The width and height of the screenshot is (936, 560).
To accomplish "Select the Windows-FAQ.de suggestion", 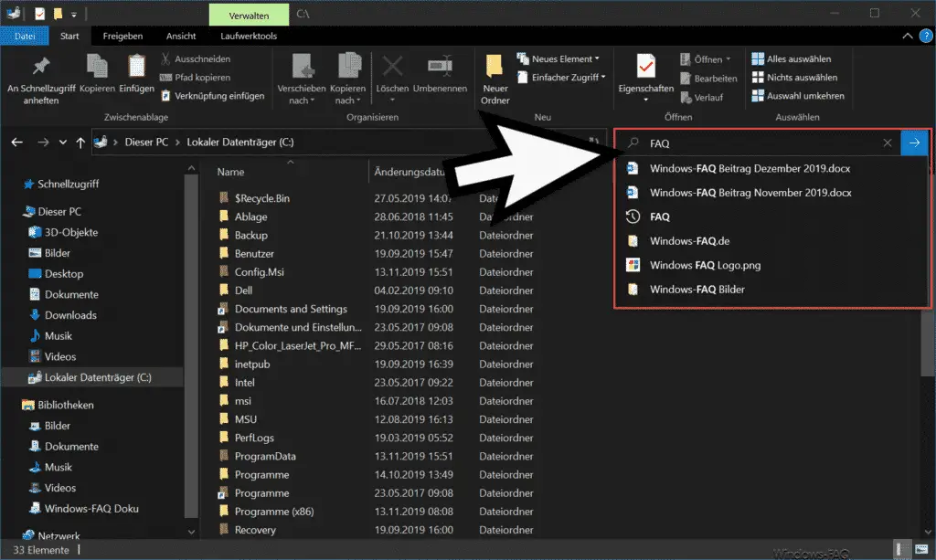I will click(x=771, y=241).
